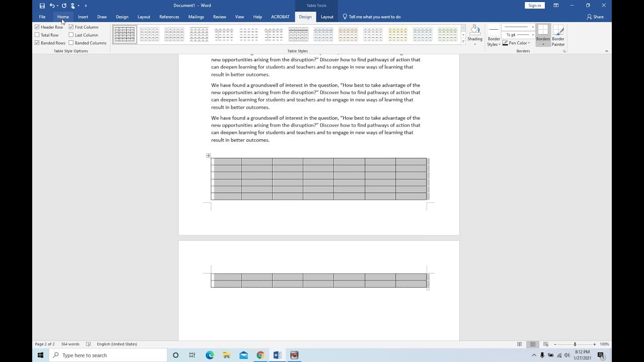Click the Share button
Screen dimensions: 644x362
coord(595,17)
